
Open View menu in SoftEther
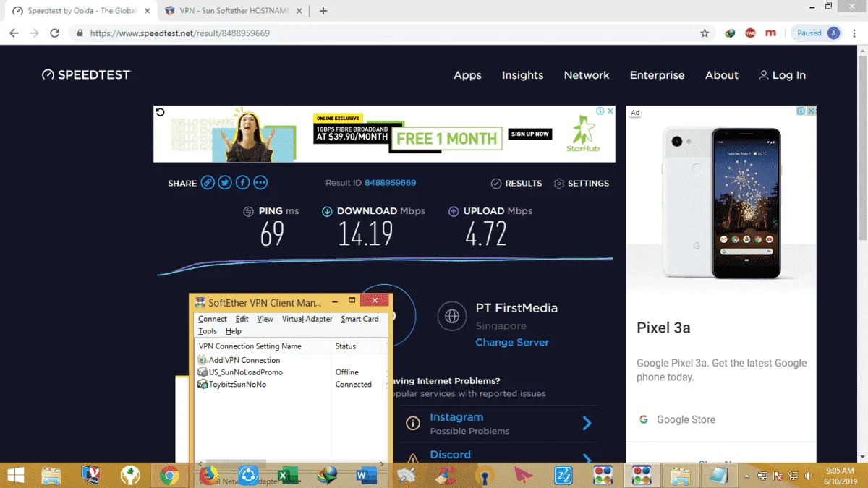pos(265,319)
